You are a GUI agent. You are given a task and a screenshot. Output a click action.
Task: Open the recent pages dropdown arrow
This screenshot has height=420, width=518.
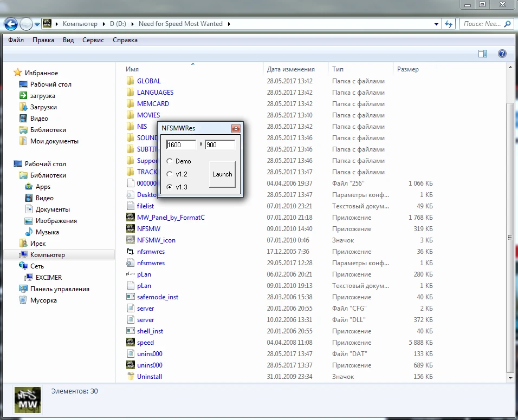37,24
